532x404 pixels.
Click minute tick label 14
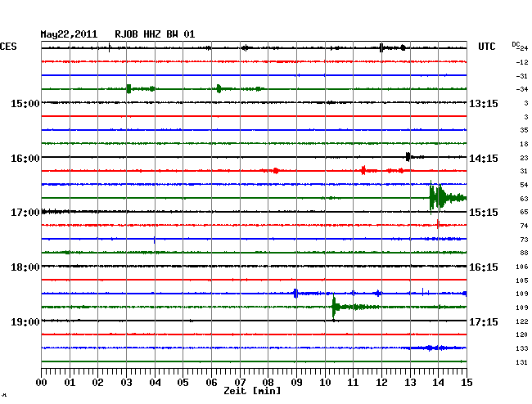pos(438,383)
